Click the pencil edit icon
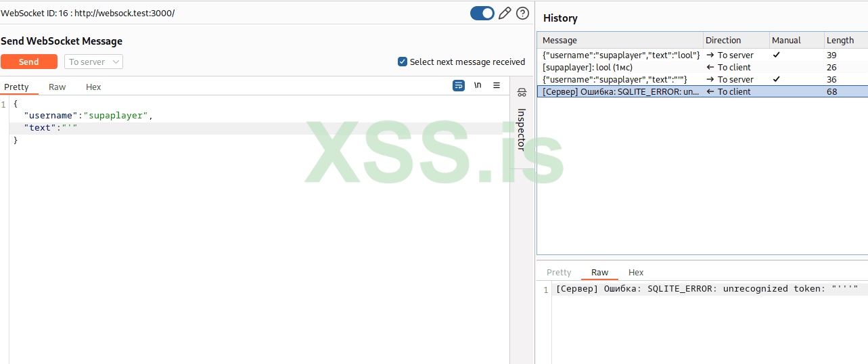The width and height of the screenshot is (868, 364). point(505,13)
